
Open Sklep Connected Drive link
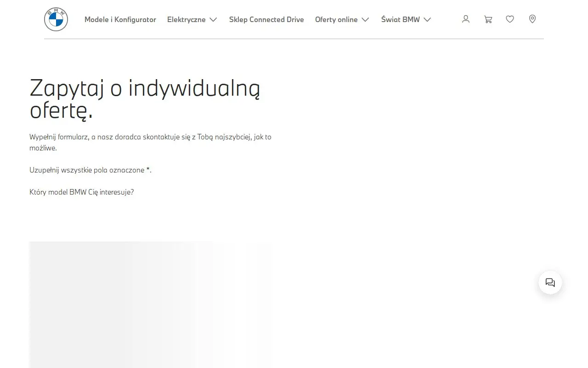(266, 19)
